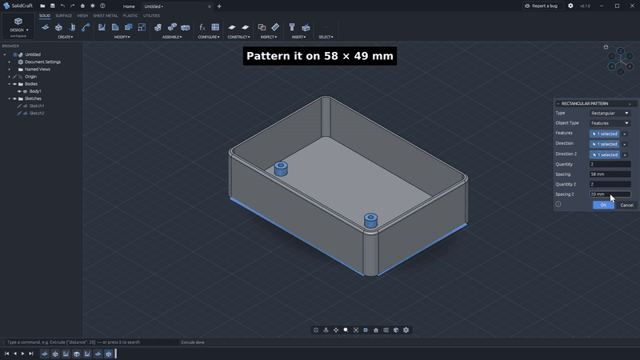This screenshot has width=640, height=360.
Task: Close the Untitled document tab
Action: (209, 7)
